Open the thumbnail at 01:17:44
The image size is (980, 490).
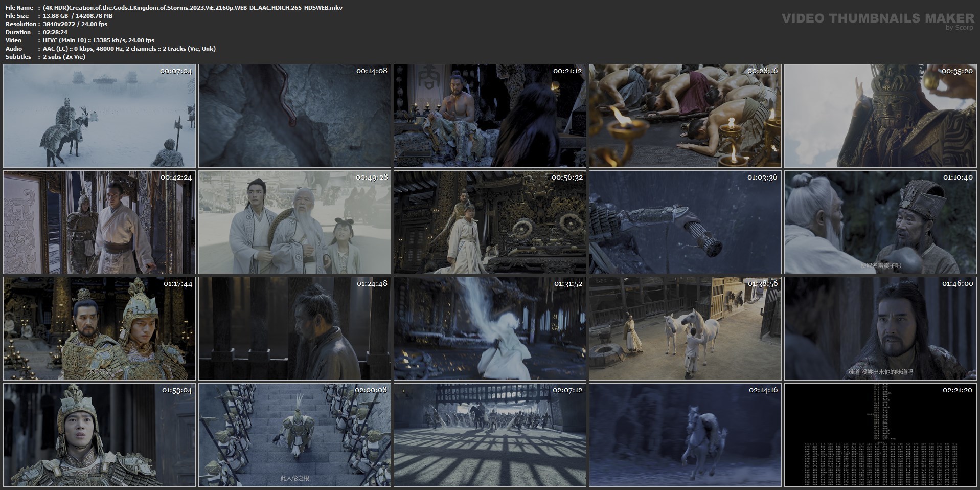pyautogui.click(x=99, y=328)
